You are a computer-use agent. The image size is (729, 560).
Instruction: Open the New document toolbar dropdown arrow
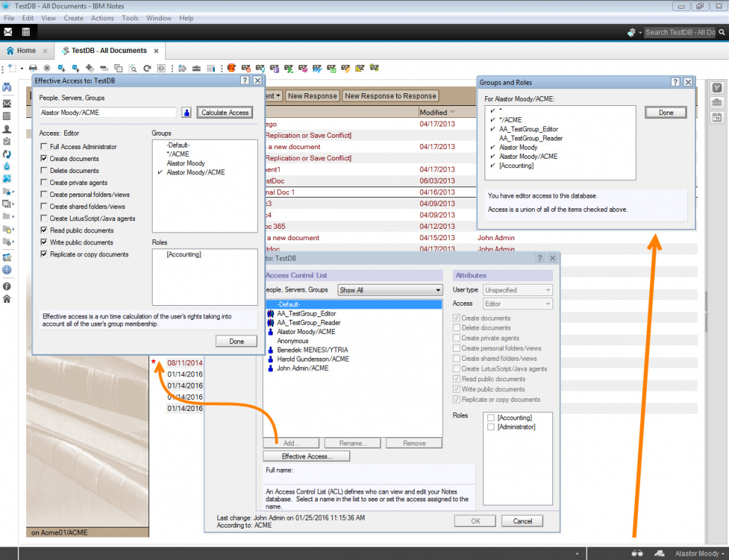click(x=21, y=68)
